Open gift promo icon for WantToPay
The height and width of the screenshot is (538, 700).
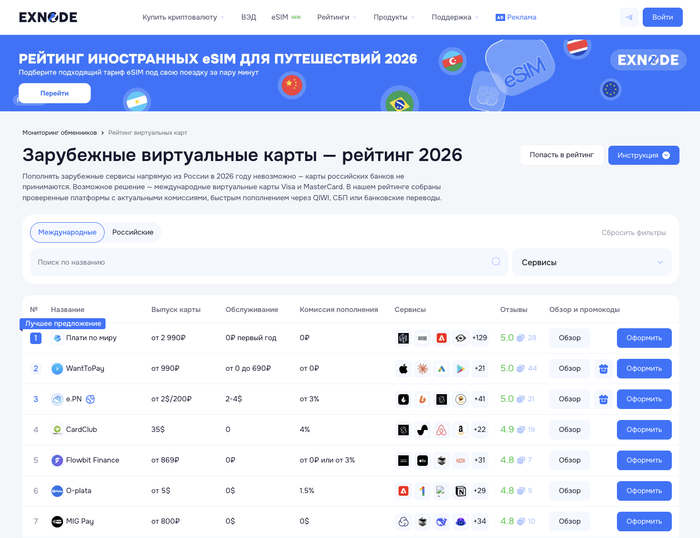pos(603,369)
